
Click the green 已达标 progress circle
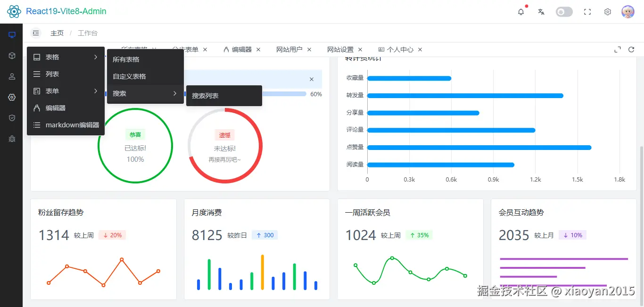[x=135, y=146]
